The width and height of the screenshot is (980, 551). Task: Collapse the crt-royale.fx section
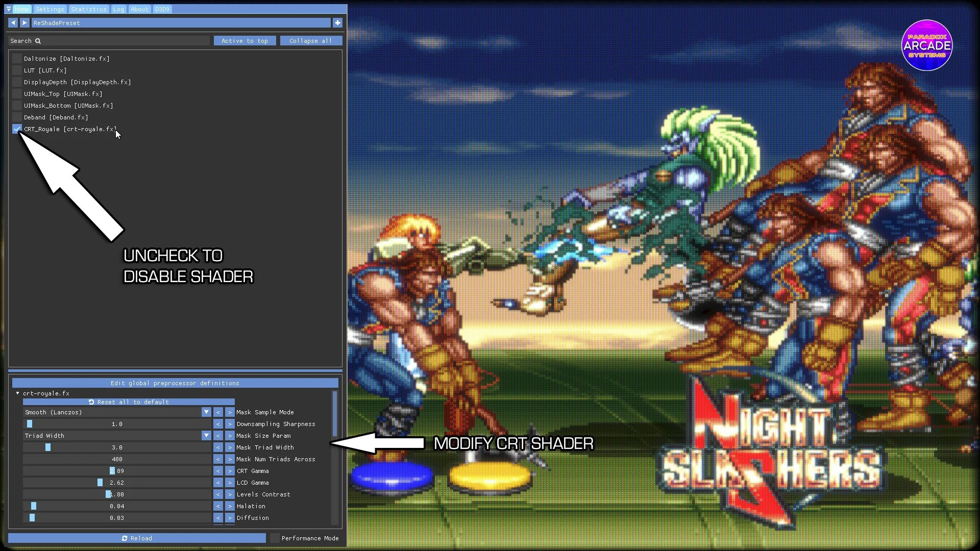coord(17,393)
